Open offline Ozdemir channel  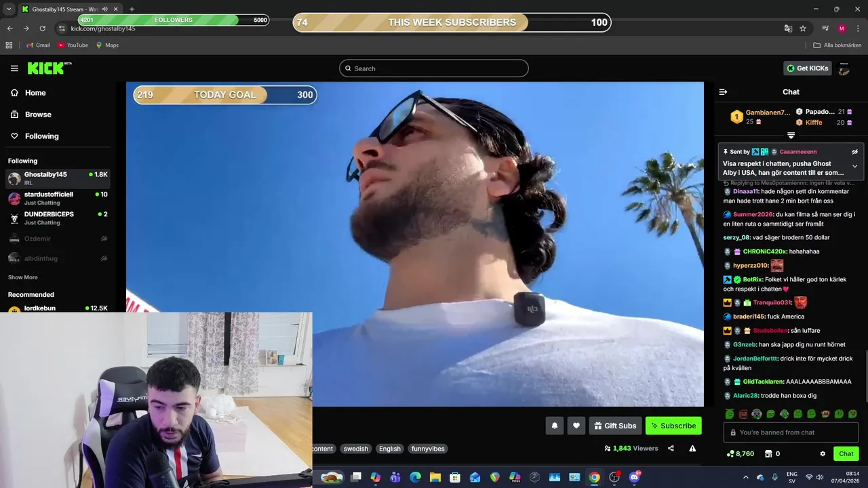coord(58,239)
